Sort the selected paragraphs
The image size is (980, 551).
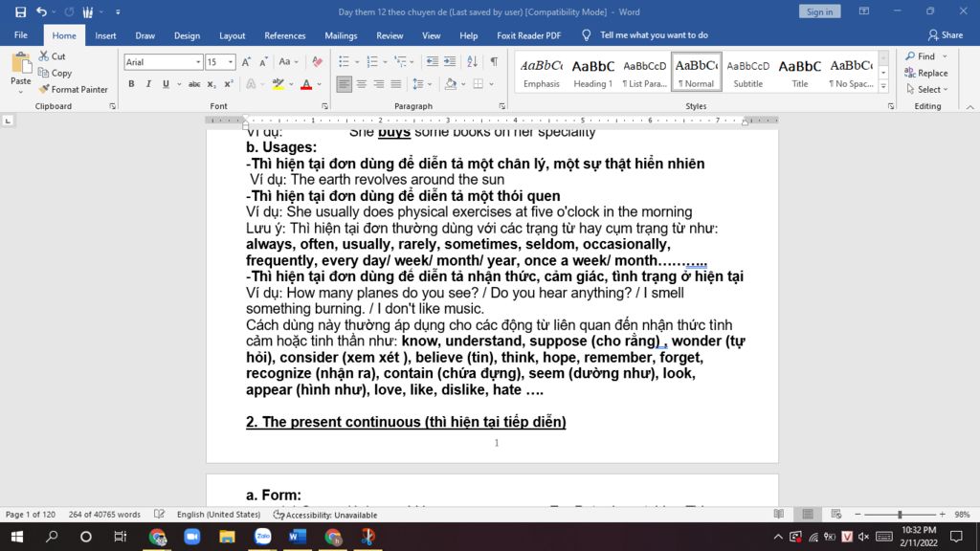pos(473,62)
